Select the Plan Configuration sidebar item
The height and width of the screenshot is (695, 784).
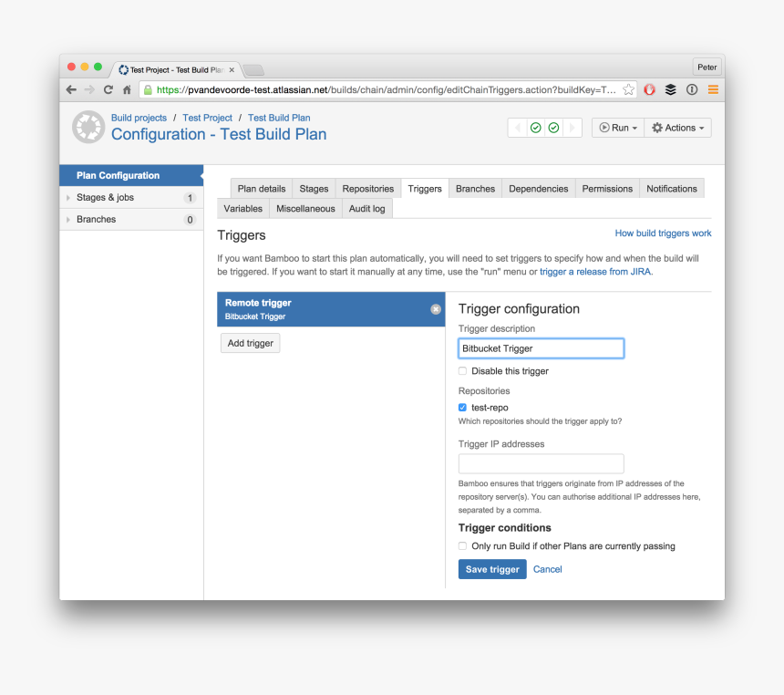coord(131,176)
